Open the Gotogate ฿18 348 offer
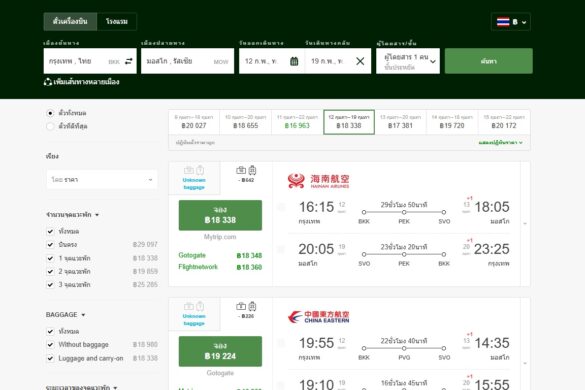Image resolution: width=585 pixels, height=390 pixels. [220, 255]
